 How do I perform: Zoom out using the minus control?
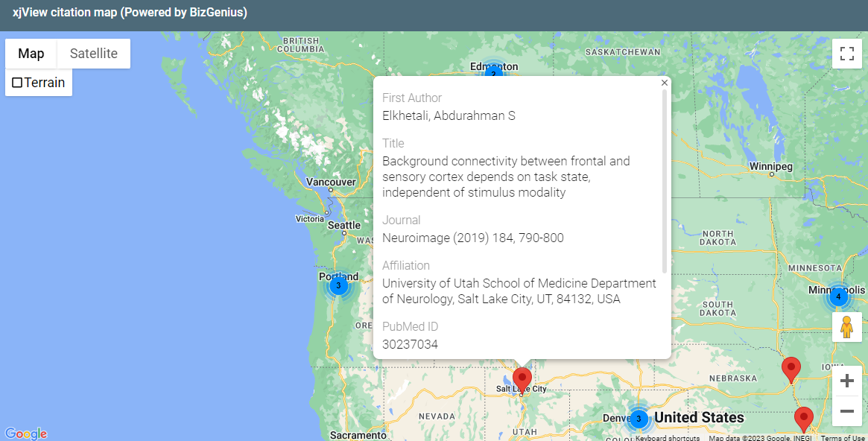coord(846,410)
